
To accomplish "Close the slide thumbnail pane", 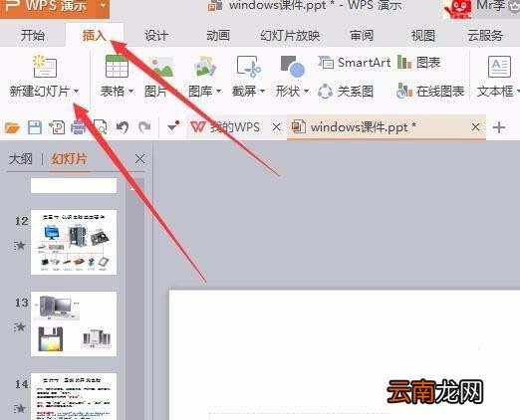I will 140,159.
